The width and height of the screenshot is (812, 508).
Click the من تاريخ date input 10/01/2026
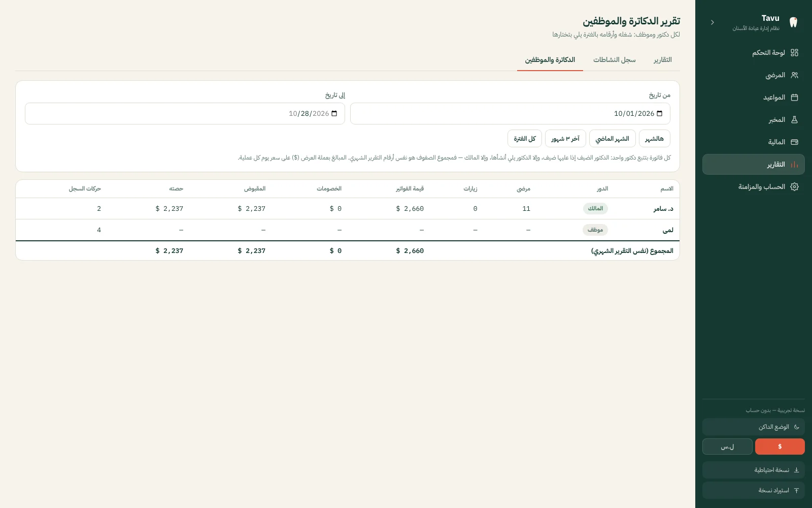(x=510, y=114)
